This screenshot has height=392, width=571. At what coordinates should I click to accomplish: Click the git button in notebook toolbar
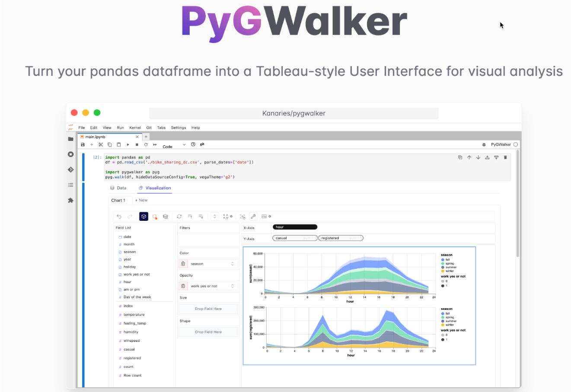(x=202, y=144)
